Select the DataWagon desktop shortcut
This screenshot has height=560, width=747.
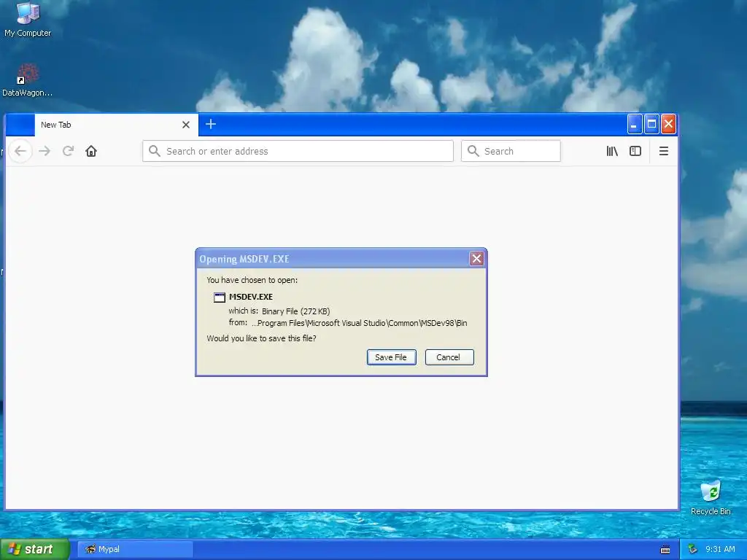point(27,80)
